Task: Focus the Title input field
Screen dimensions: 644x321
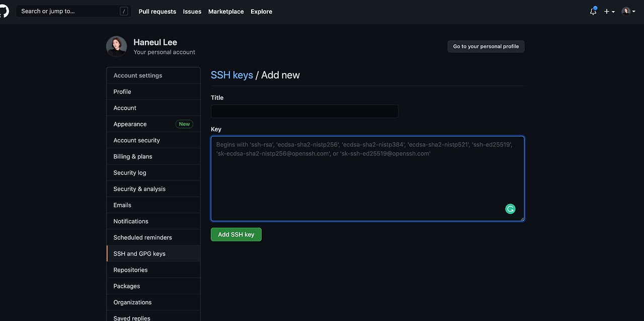Action: [x=304, y=111]
